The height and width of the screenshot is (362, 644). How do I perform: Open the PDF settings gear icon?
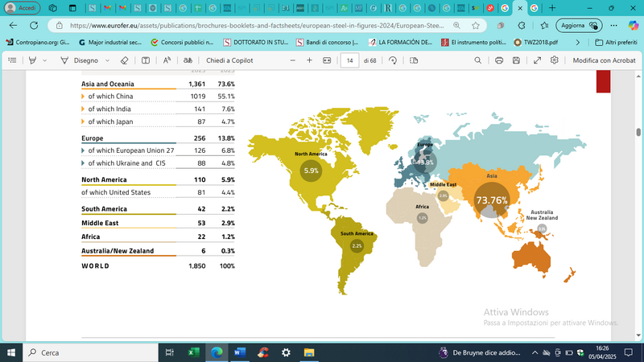point(555,60)
